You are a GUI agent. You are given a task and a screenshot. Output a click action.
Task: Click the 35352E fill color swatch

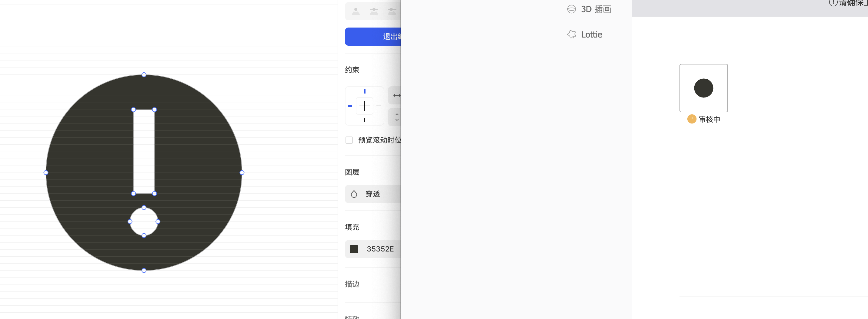pyautogui.click(x=354, y=249)
